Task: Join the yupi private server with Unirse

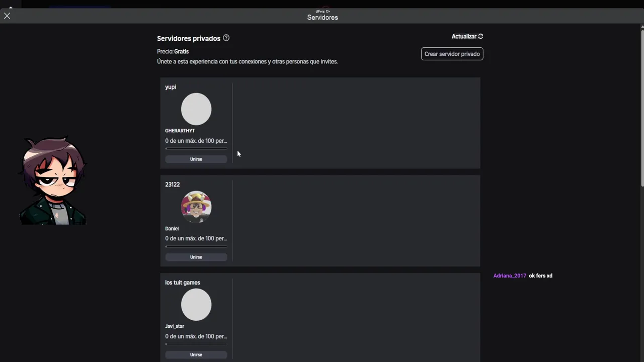Action: 196,159
